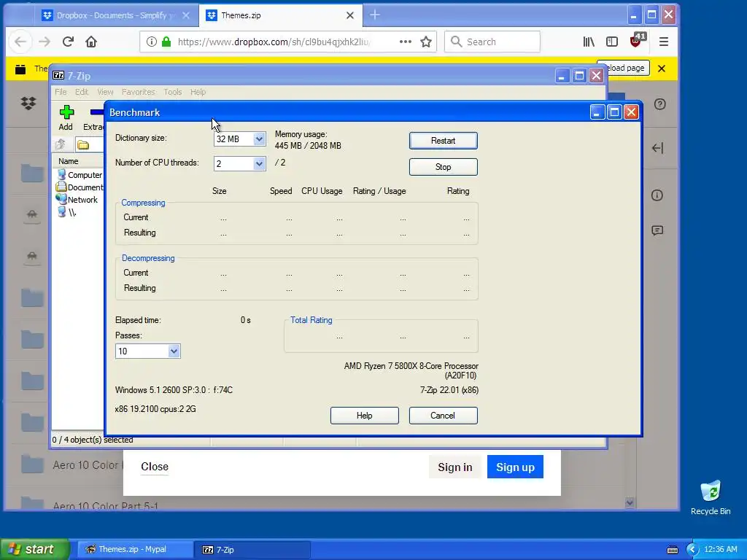Open the Dropbox info icon
Screen dimensions: 747x560
(x=657, y=195)
